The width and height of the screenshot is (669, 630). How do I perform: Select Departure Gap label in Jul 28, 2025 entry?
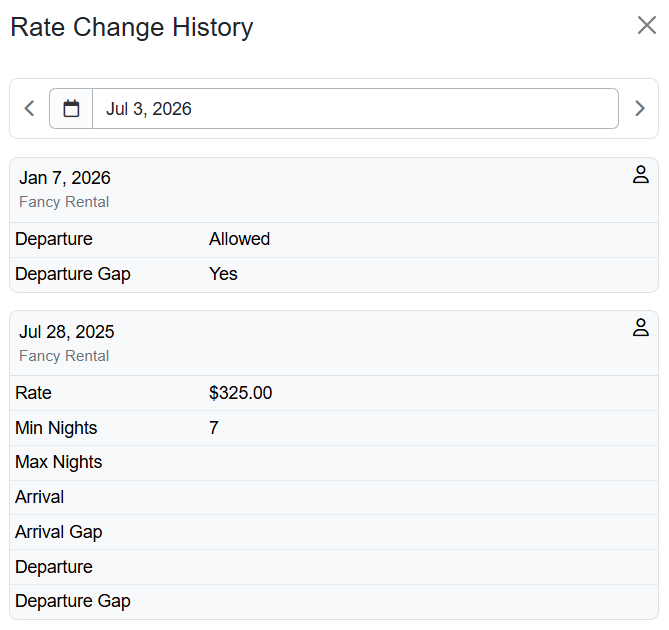tap(73, 601)
